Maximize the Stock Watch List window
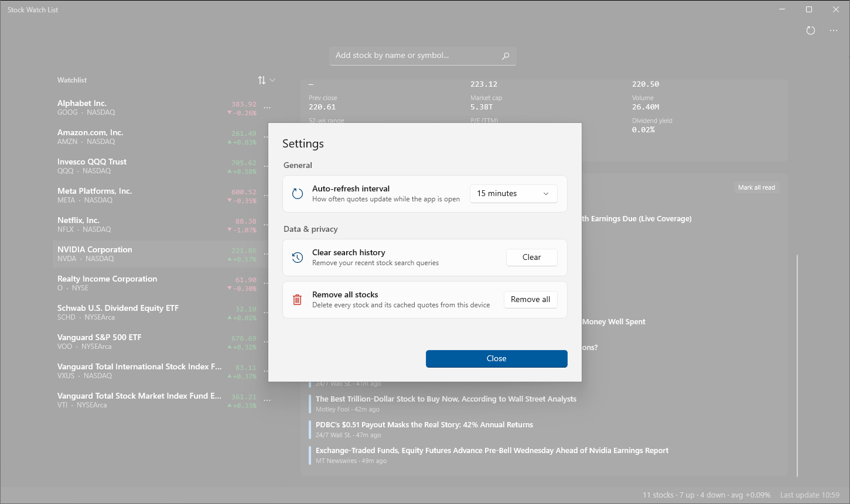The width and height of the screenshot is (850, 504). click(809, 9)
